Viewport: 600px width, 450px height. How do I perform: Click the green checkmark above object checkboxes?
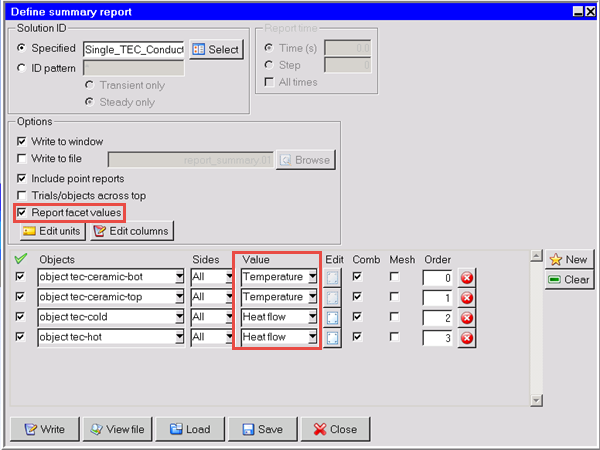pyautogui.click(x=21, y=259)
